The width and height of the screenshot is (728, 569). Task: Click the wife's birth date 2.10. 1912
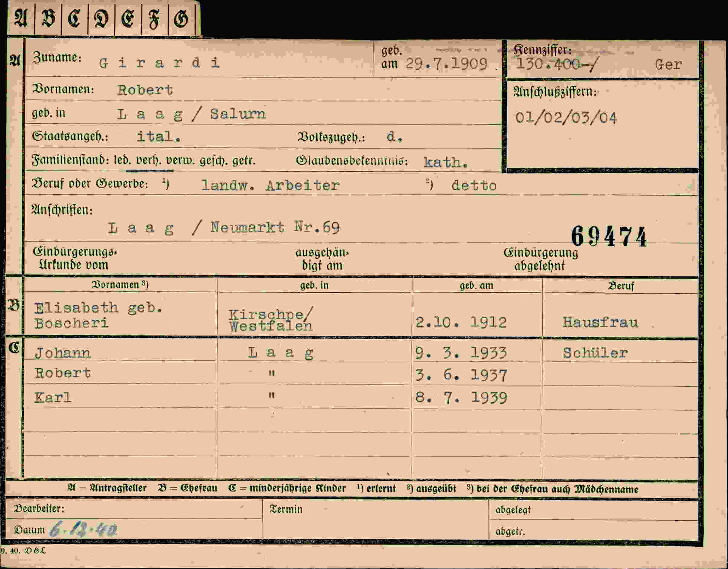click(461, 323)
